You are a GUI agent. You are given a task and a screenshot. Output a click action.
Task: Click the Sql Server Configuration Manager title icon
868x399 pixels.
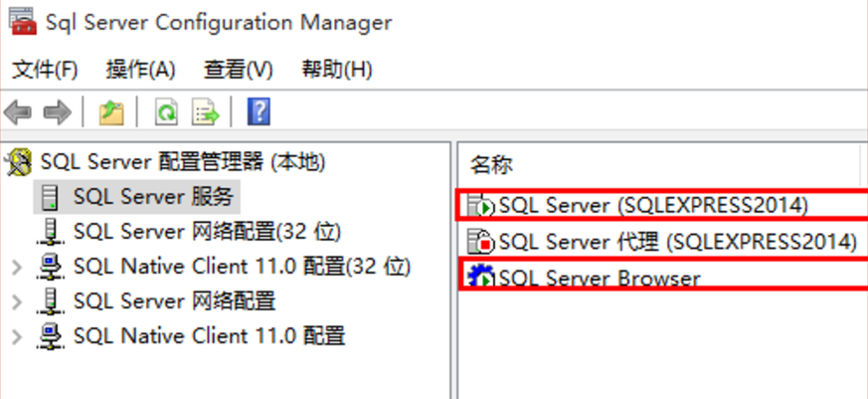[x=23, y=21]
